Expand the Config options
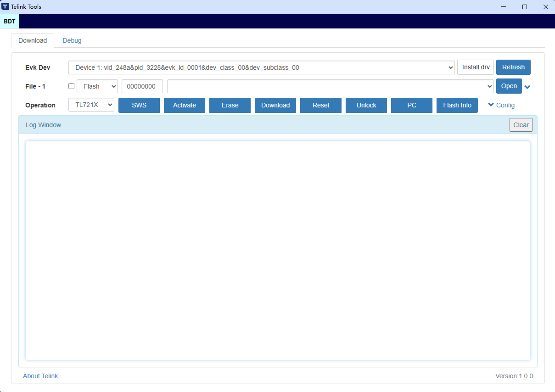Image resolution: width=555 pixels, height=392 pixels. tap(501, 105)
